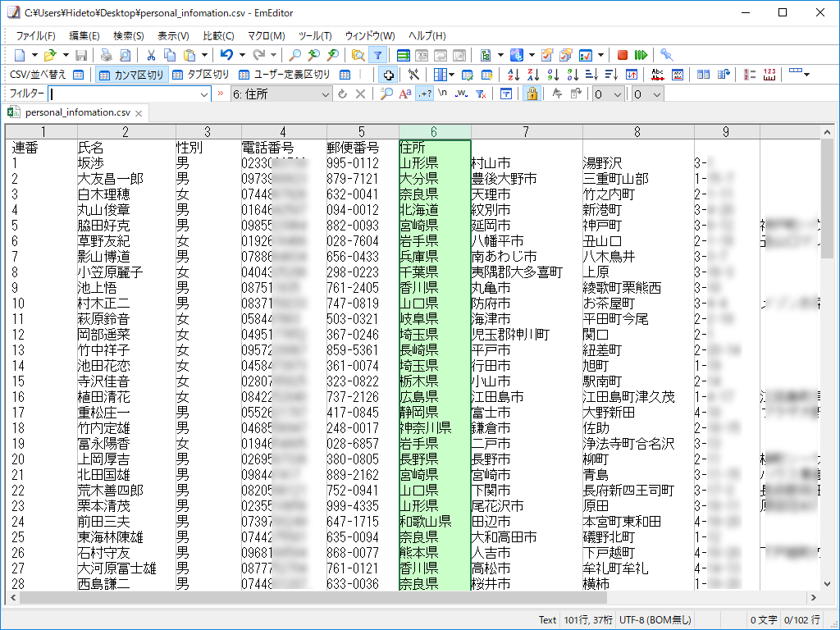Toggle escape sequence \n filter option
The width and height of the screenshot is (840, 630).
coord(442,94)
